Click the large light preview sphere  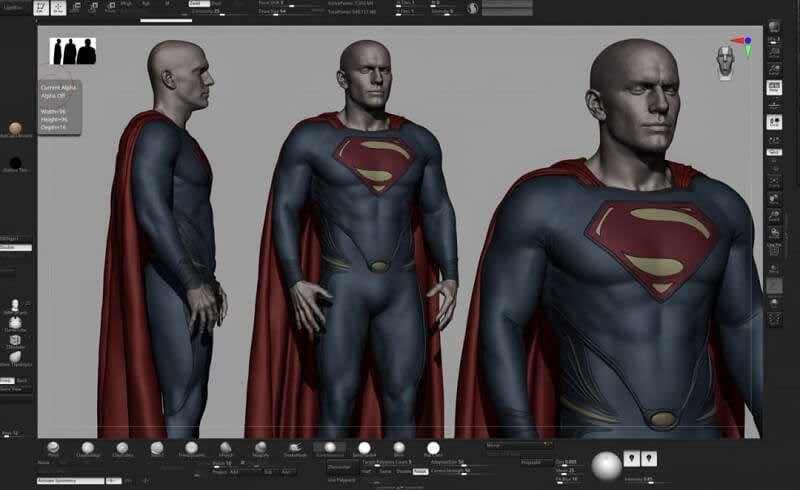pos(606,466)
